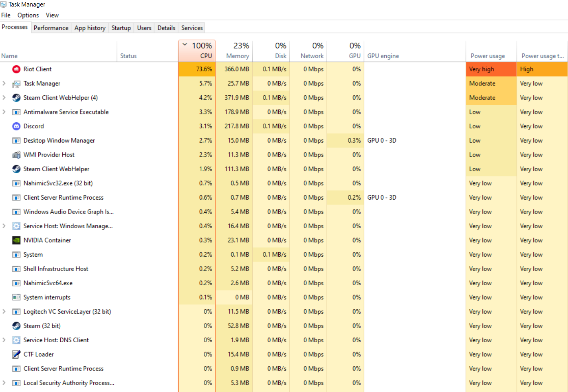Click the NVIDIA Container icon

16,240
